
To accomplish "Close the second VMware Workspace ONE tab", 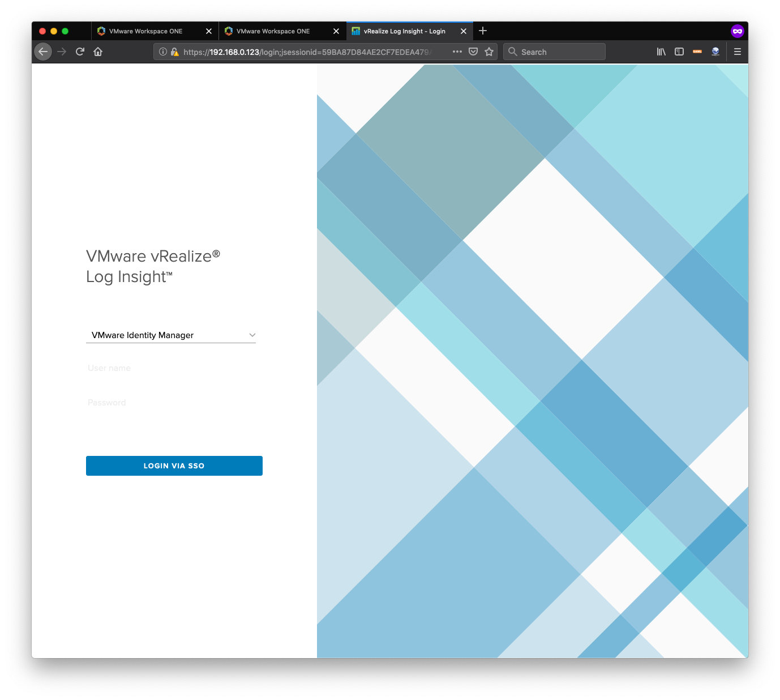I will [x=336, y=31].
